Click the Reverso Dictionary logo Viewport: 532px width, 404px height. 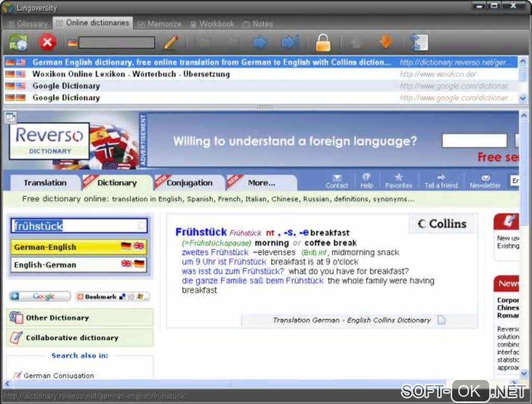click(50, 141)
